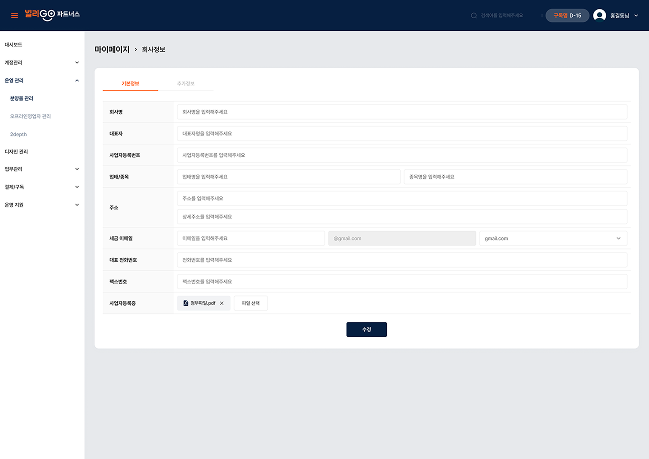The width and height of the screenshot is (649, 459).
Task: Click the PDF file icon of attached file
Action: point(185,303)
